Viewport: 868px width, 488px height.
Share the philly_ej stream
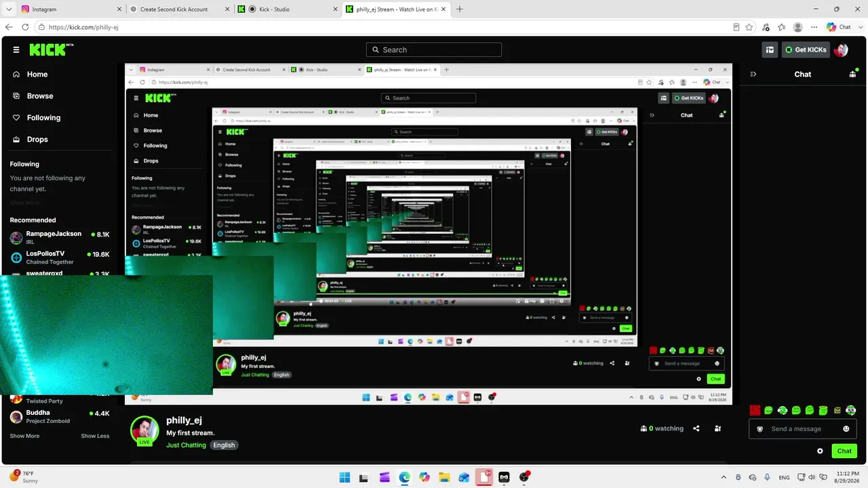pyautogui.click(x=696, y=428)
